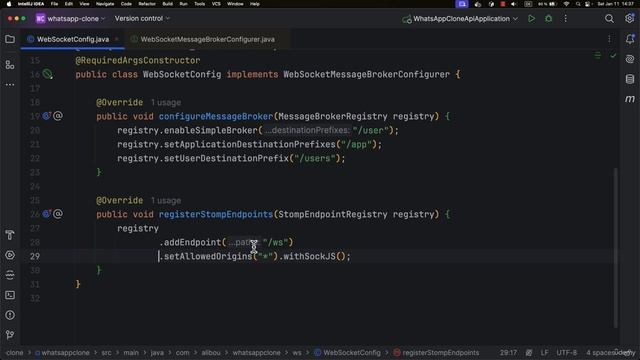Click '1 usage' hint above configureMessageBroker
640x360 pixels.
[x=166, y=102]
